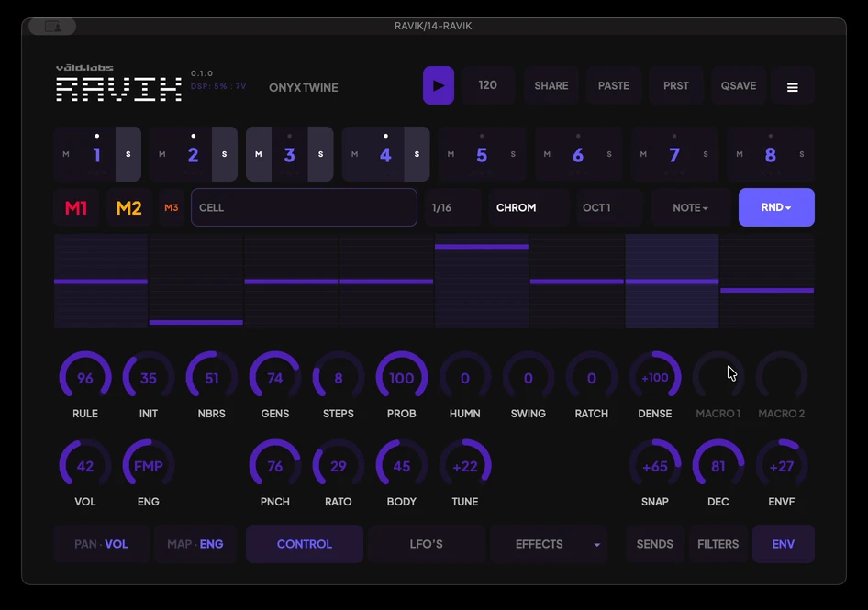Mute track 1
The height and width of the screenshot is (610, 868).
pos(66,154)
